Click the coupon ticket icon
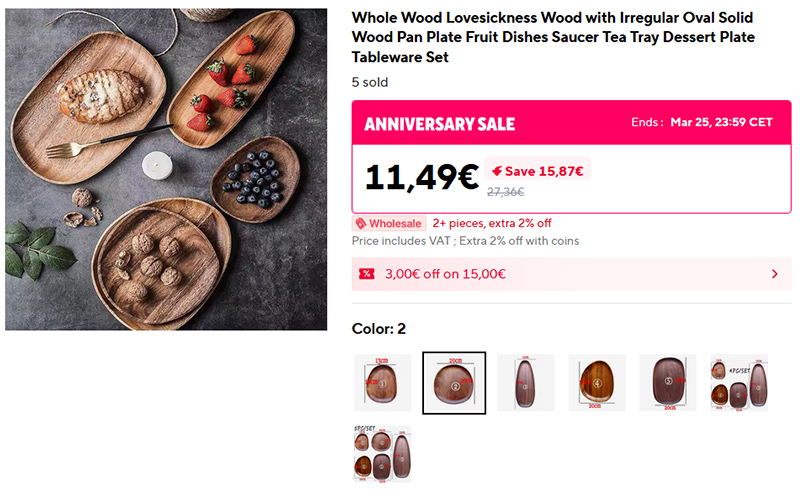 click(x=366, y=274)
